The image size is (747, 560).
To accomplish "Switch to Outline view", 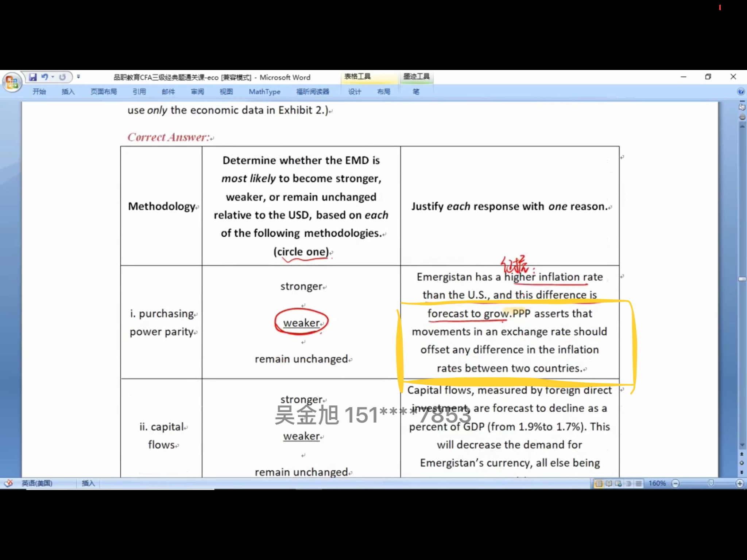I will (629, 483).
